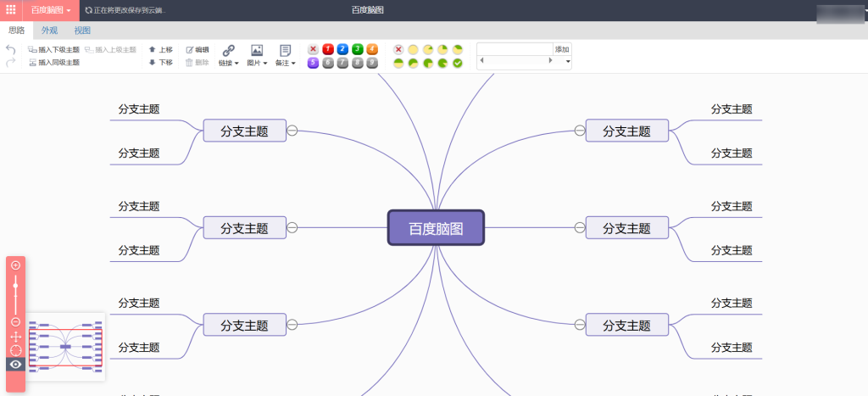Collapse the upper-right 分支主题 branch circle
The image size is (868, 396).
pyautogui.click(x=580, y=130)
